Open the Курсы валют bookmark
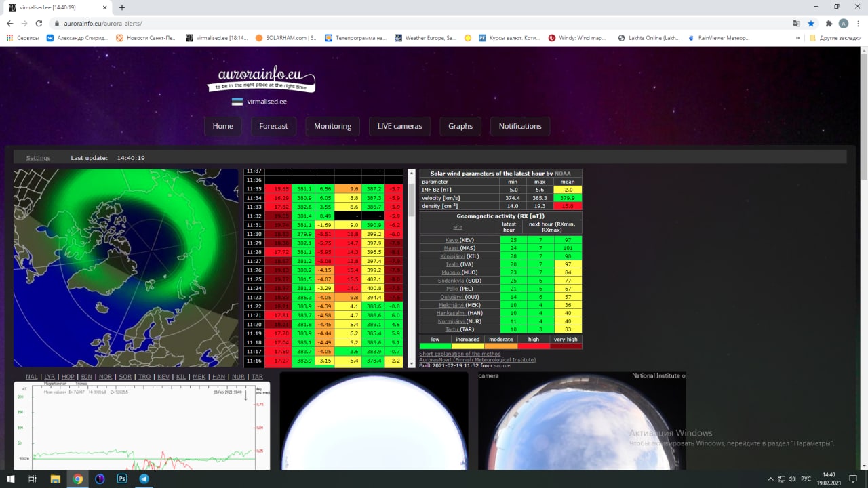Image resolution: width=868 pixels, height=488 pixels. coord(509,38)
